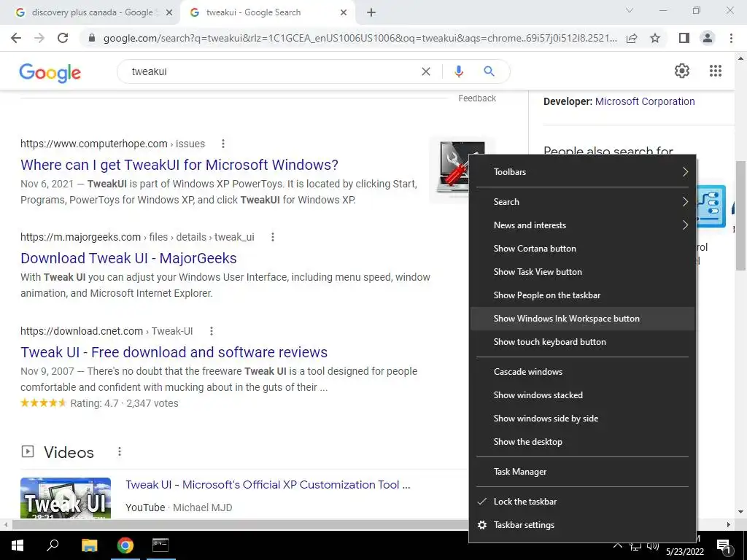747x560 pixels.
Task: Go back using the browser back arrow
Action: click(16, 38)
